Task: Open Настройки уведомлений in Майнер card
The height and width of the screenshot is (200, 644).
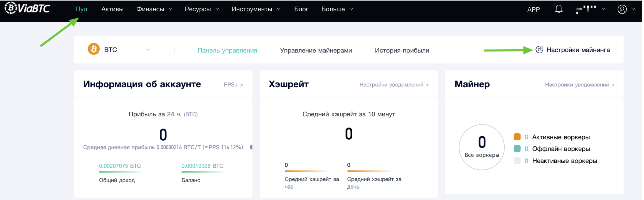Action: pos(580,85)
